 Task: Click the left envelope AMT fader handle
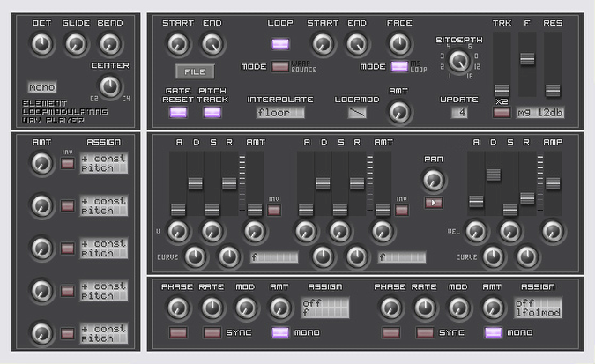tap(255, 210)
